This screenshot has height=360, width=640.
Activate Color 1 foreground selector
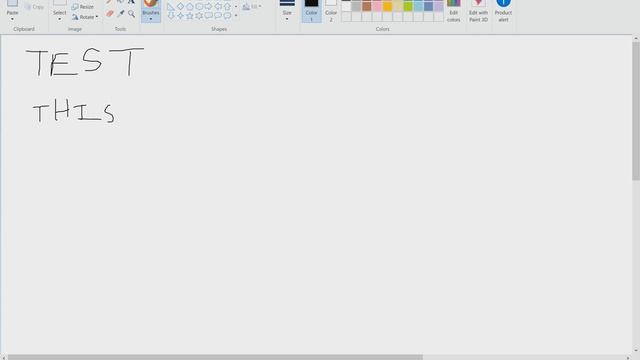[x=311, y=11]
